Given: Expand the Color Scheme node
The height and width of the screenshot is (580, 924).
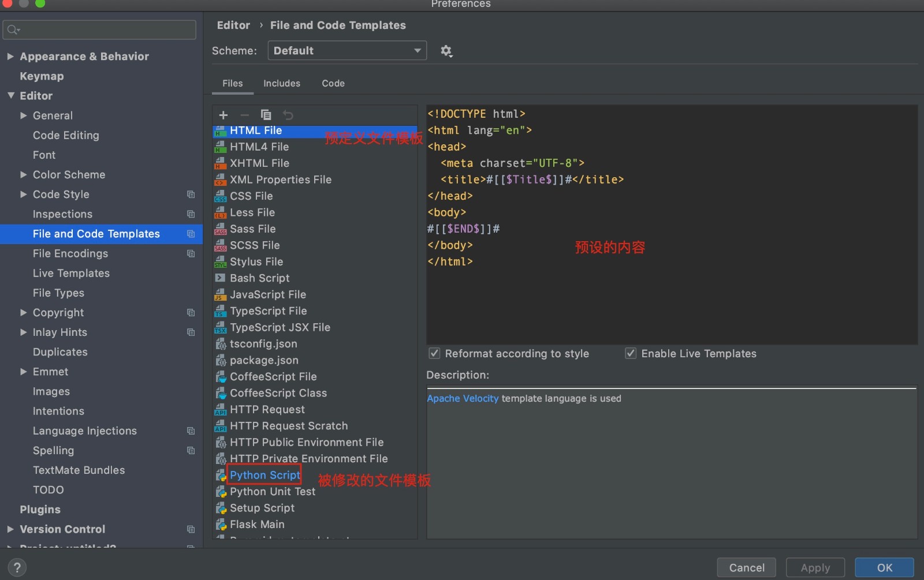Looking at the screenshot, I should (x=24, y=174).
